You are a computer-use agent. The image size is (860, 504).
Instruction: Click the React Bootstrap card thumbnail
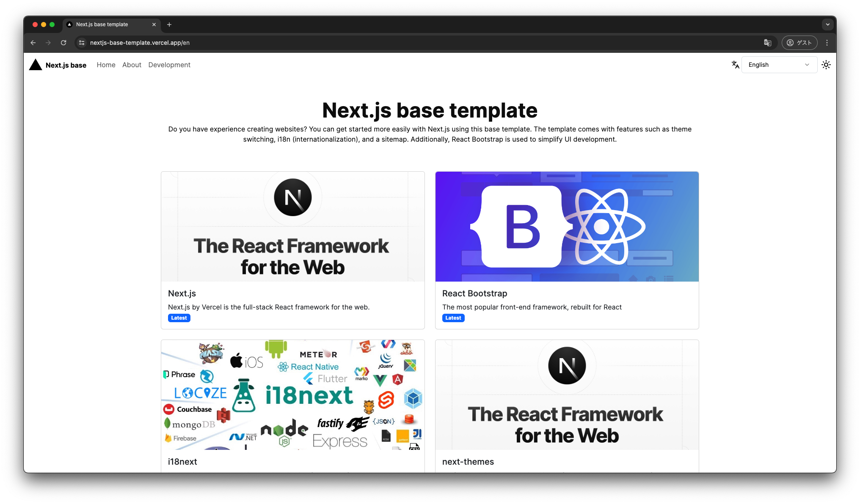(x=567, y=226)
